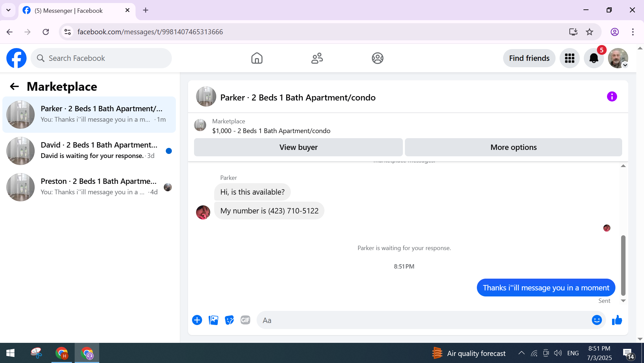Open the Windows Start menu

coord(10,353)
